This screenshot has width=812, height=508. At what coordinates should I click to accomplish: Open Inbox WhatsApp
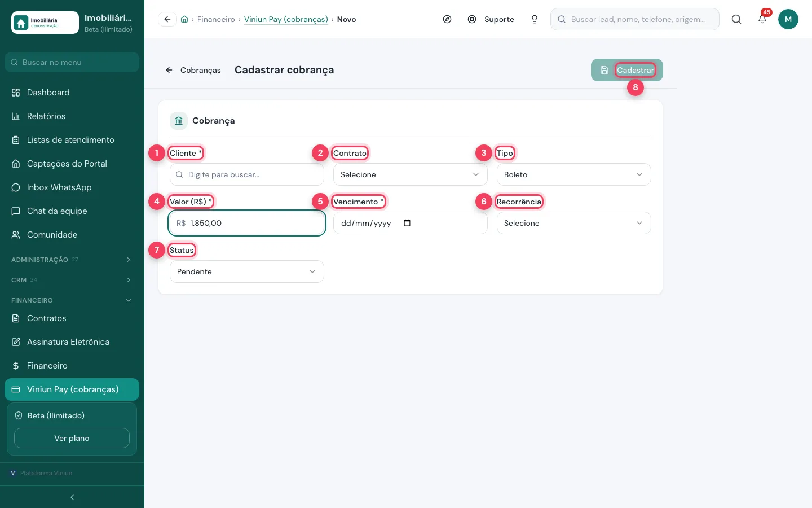click(72, 187)
